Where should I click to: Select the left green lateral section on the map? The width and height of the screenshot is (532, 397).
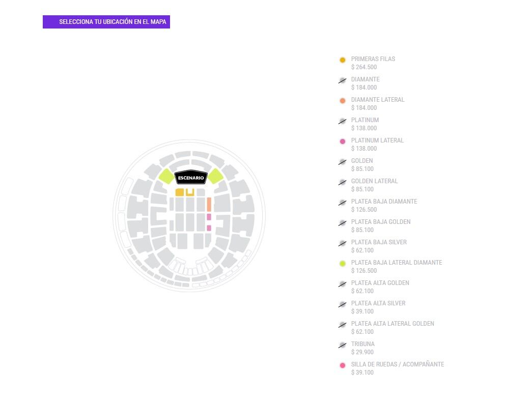tap(166, 176)
